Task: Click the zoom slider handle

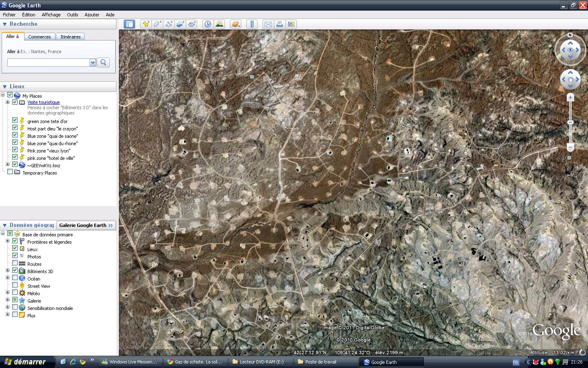Action: pyautogui.click(x=570, y=122)
